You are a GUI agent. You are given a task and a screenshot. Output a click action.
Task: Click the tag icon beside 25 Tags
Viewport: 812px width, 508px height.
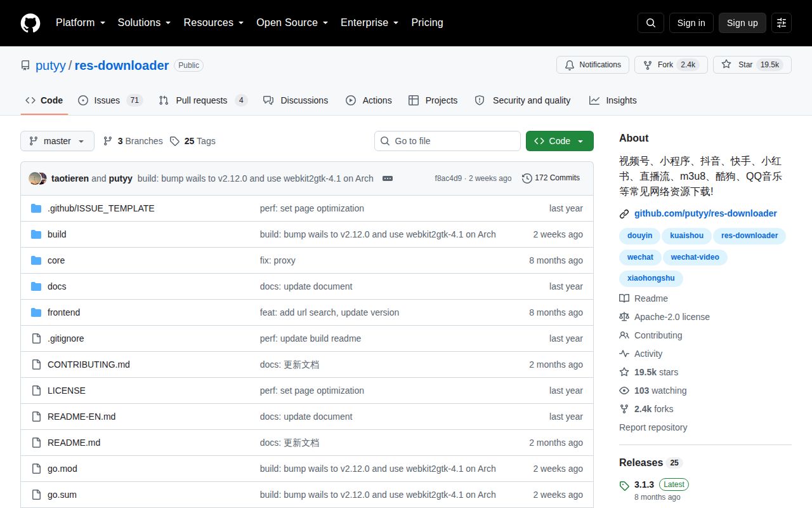[x=174, y=141]
